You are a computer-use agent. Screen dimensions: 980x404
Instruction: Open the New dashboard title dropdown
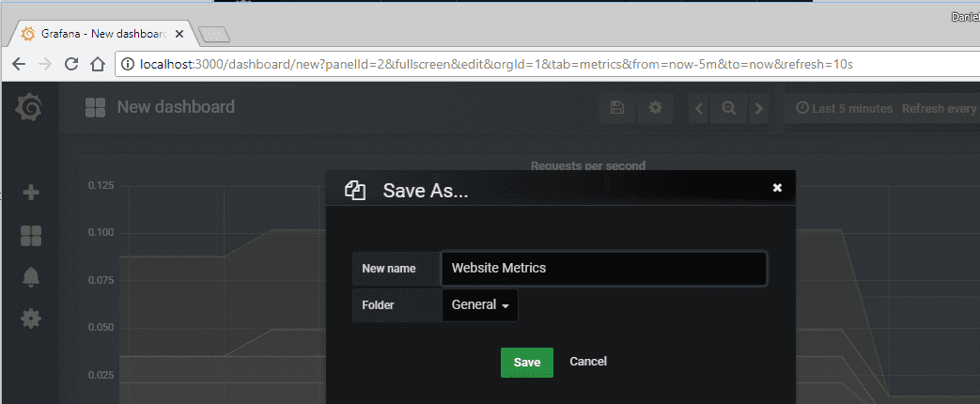point(176,107)
